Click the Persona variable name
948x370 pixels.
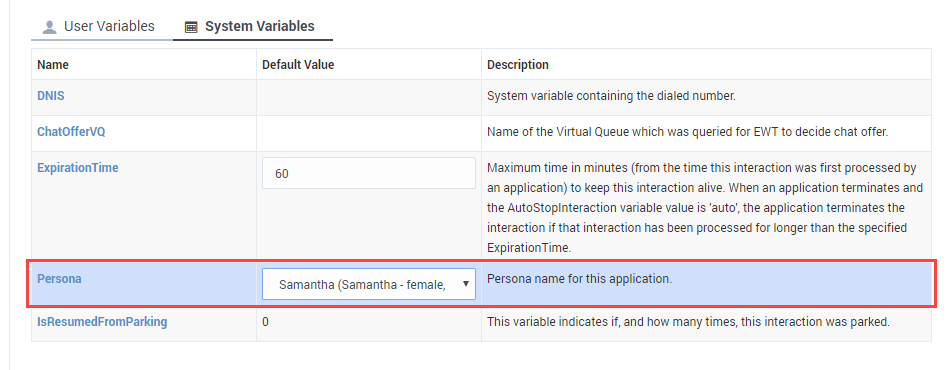pyautogui.click(x=59, y=279)
